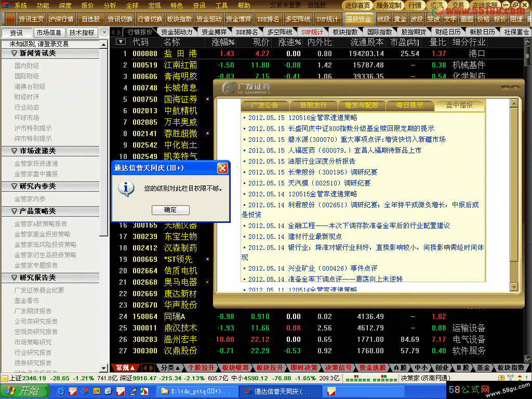532x399 pixels.
Task: Select stock row 000088 盐田港
Action: pyautogui.click(x=317, y=54)
